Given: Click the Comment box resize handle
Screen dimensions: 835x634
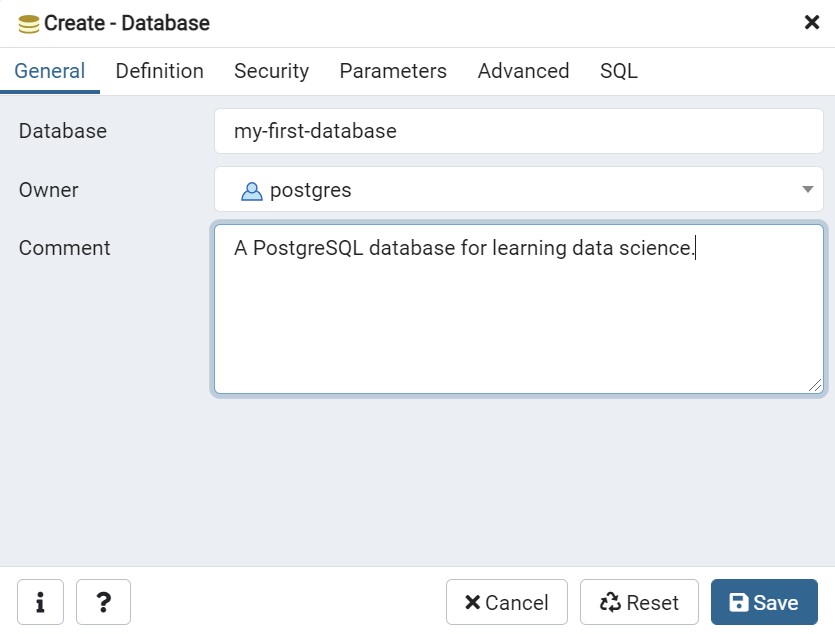Looking at the screenshot, I should click(x=816, y=385).
